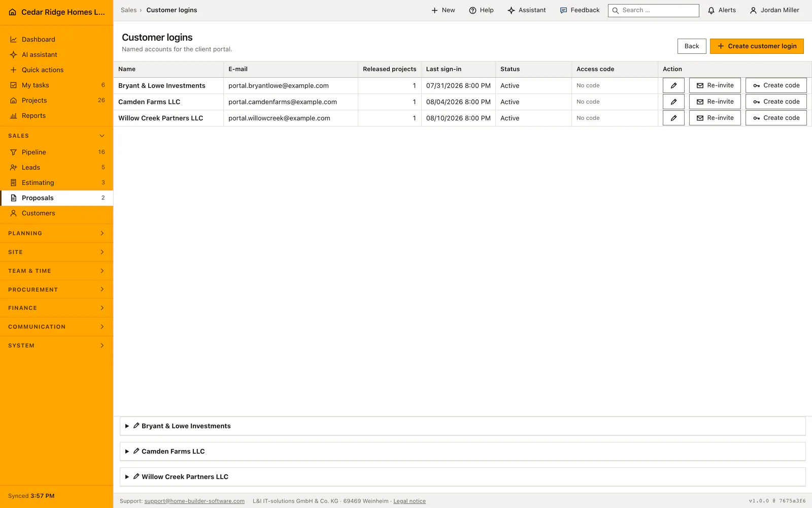812x508 pixels.
Task: Open the support email link
Action: (x=194, y=501)
